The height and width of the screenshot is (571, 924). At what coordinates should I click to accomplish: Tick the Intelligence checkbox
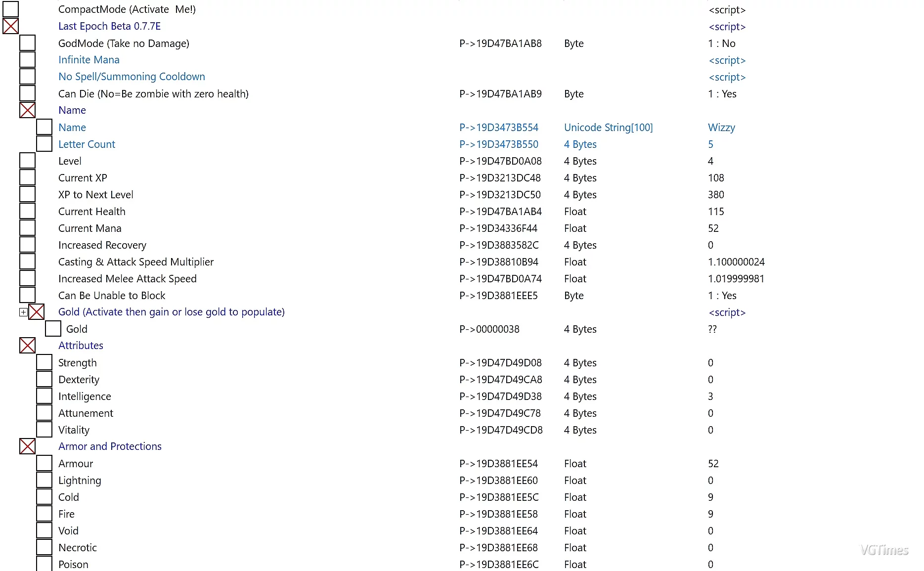click(x=44, y=396)
